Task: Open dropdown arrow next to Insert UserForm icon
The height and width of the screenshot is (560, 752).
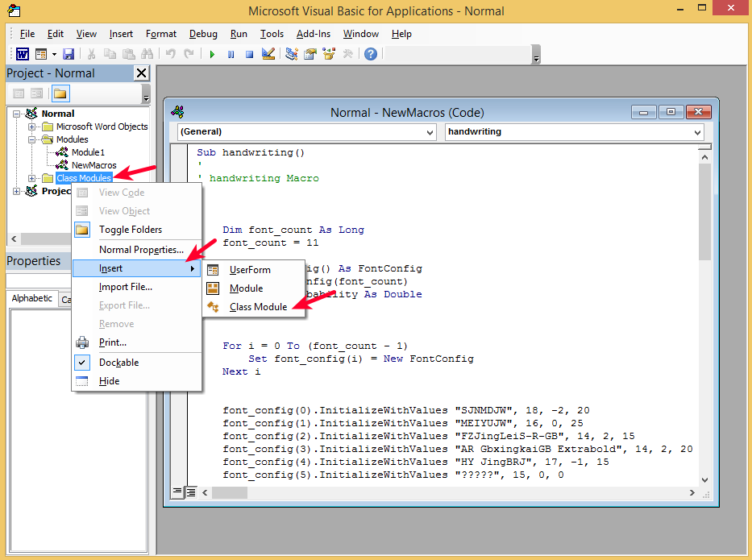Action: point(54,54)
